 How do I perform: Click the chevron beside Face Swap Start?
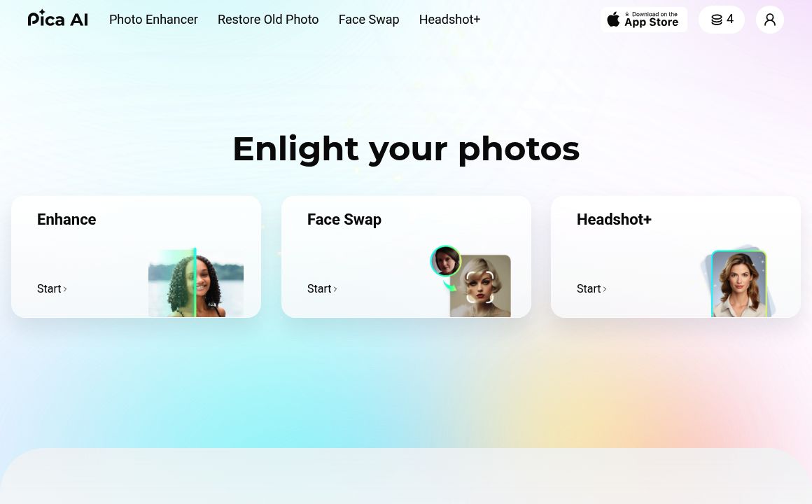tap(335, 289)
